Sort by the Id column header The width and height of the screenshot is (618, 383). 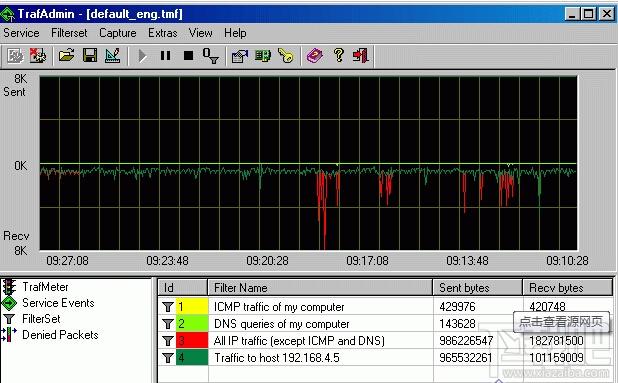(183, 288)
